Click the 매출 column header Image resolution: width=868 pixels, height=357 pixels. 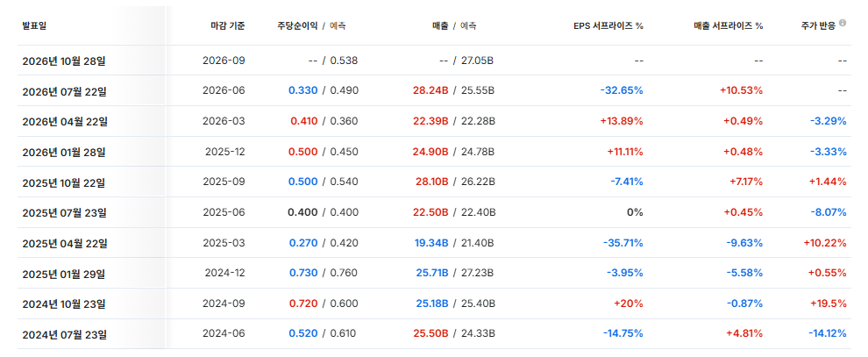tap(440, 25)
